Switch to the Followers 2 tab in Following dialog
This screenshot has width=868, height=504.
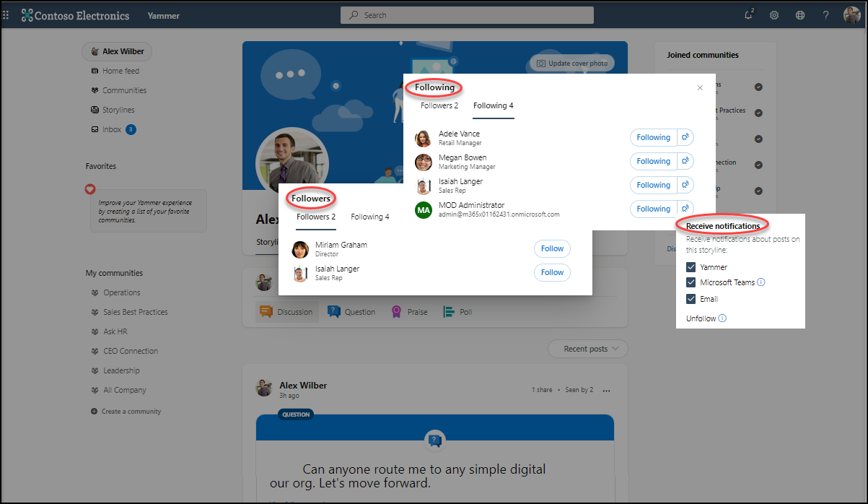[439, 105]
